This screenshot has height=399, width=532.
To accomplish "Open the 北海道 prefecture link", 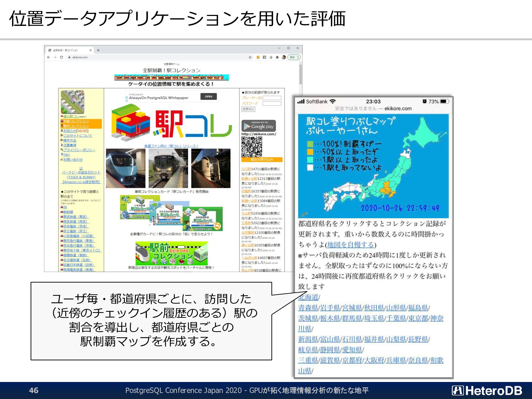I will pos(308,297).
